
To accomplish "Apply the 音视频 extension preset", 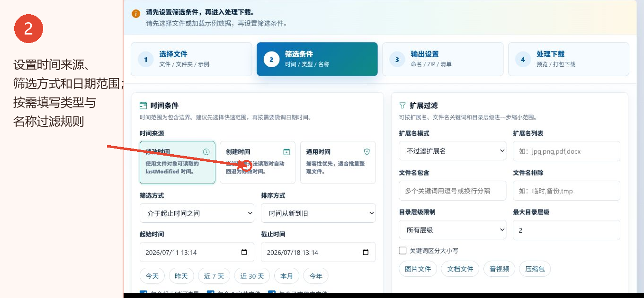I will pyautogui.click(x=499, y=269).
